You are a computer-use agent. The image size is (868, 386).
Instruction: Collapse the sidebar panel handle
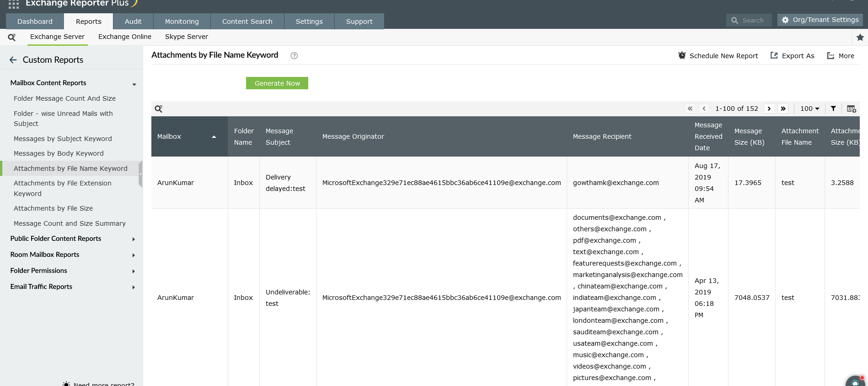[140, 174]
